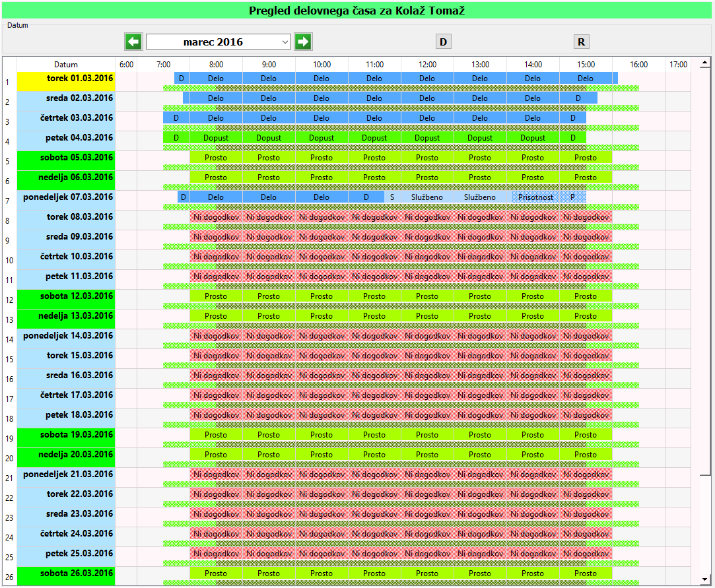Screen dimensions: 715x588
Task: Click the 12:00 time column header
Action: tap(427, 65)
